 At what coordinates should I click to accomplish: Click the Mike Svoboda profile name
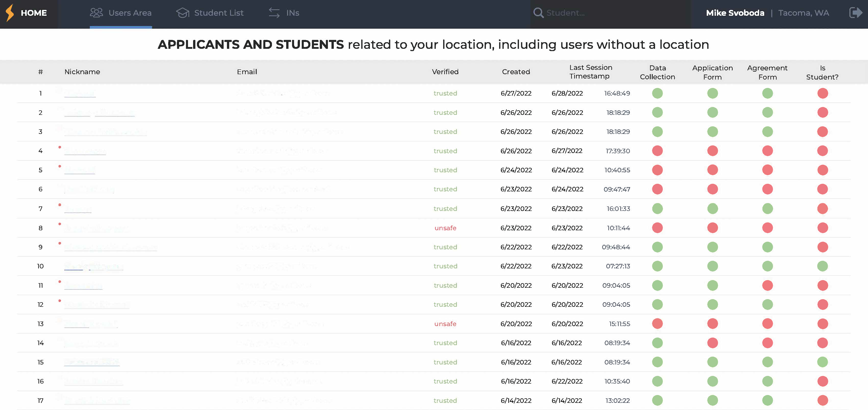click(x=735, y=13)
